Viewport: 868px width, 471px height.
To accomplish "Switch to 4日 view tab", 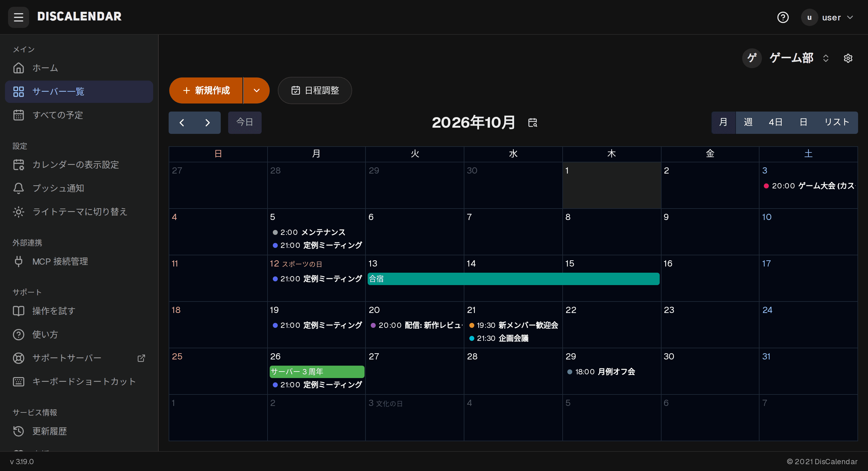I will [x=775, y=122].
